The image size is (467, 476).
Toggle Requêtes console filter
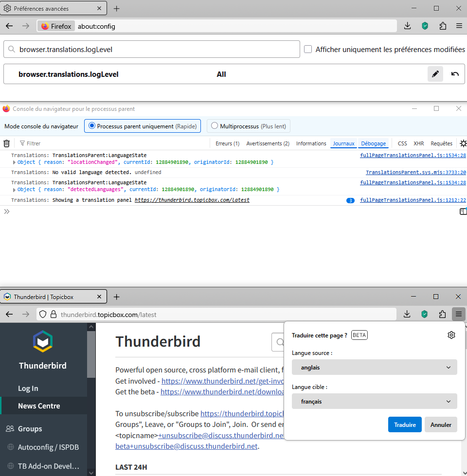[442, 143]
